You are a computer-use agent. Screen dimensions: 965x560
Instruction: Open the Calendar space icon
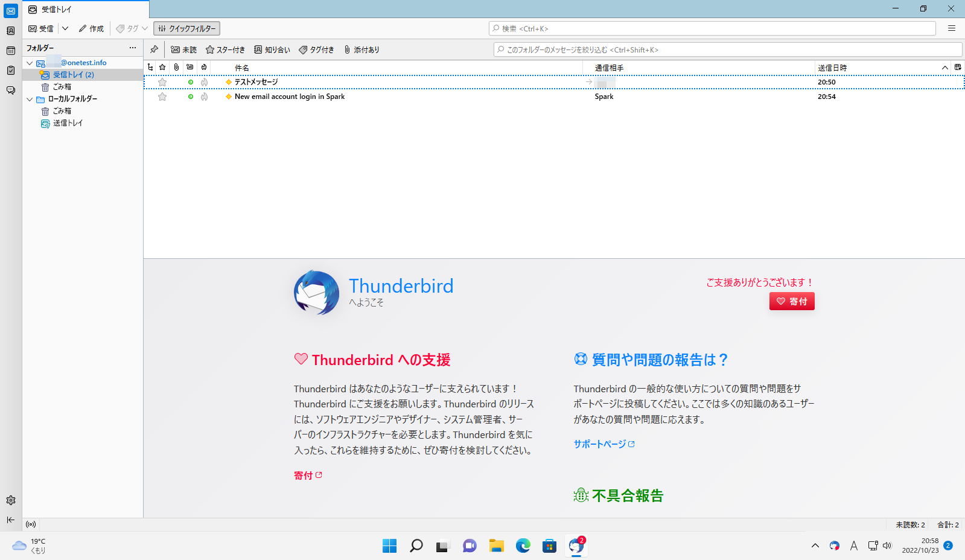(11, 51)
